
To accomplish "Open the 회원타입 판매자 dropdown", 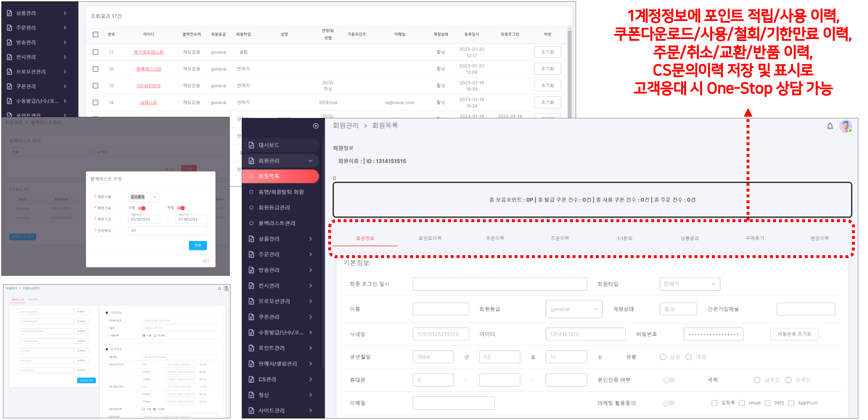I will (x=690, y=284).
